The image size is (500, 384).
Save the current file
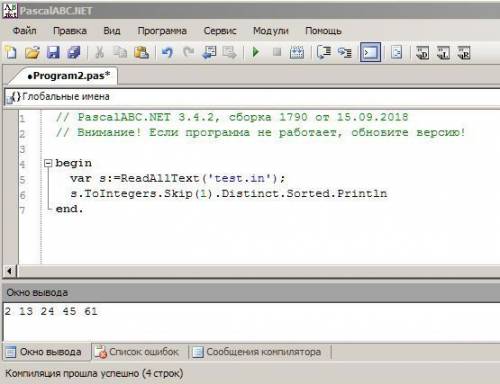point(53,53)
